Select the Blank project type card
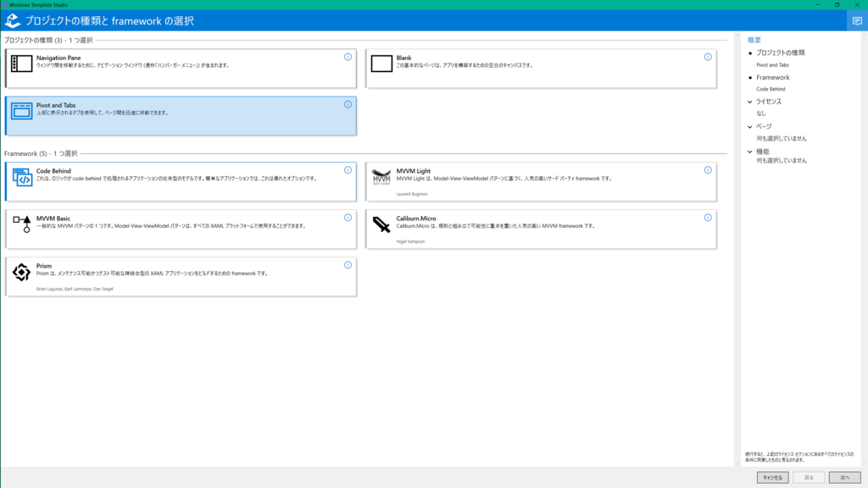 (x=541, y=69)
